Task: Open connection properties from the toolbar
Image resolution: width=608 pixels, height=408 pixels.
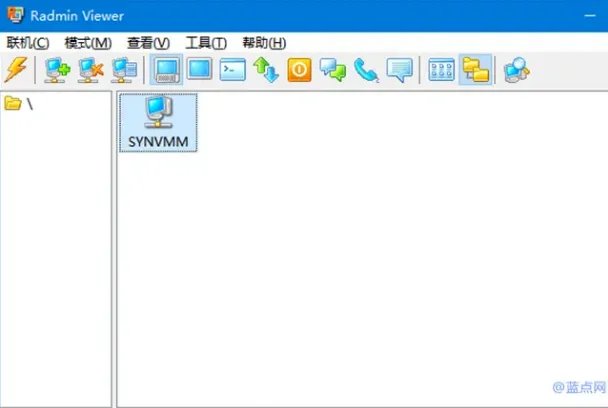Action: (124, 69)
